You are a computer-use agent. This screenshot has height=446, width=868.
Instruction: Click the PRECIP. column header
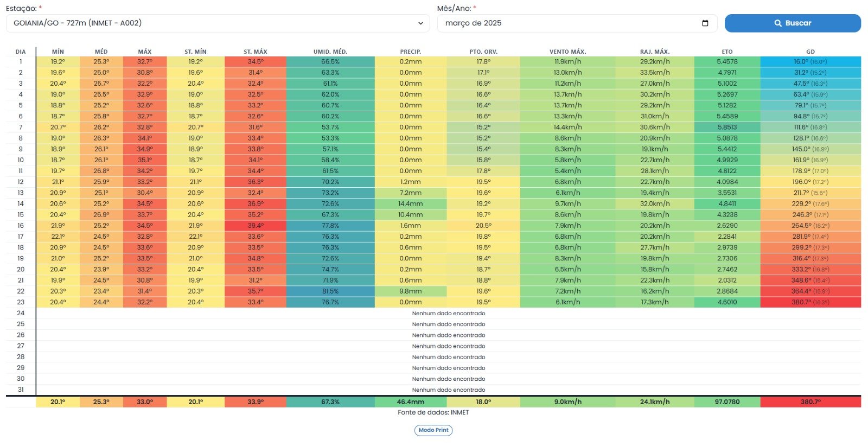411,52
